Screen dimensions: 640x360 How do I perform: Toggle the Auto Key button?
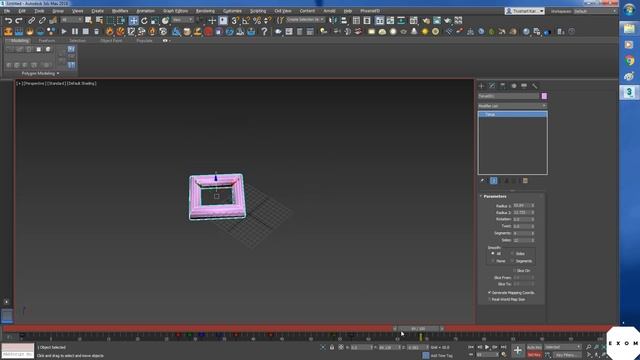534,347
